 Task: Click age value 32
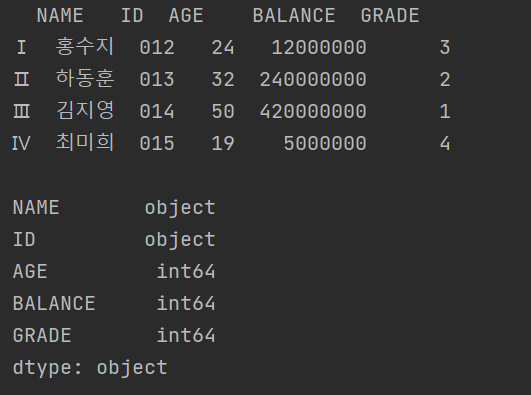[x=223, y=80]
